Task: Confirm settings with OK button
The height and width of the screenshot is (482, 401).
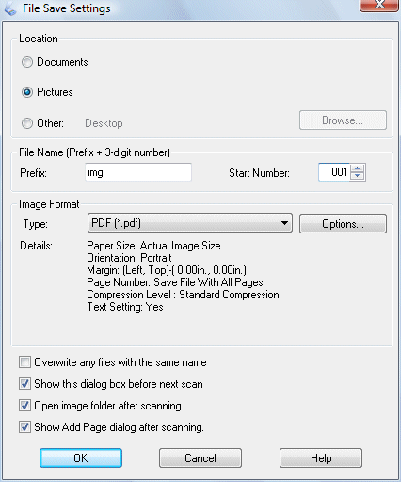Action: (x=81, y=458)
